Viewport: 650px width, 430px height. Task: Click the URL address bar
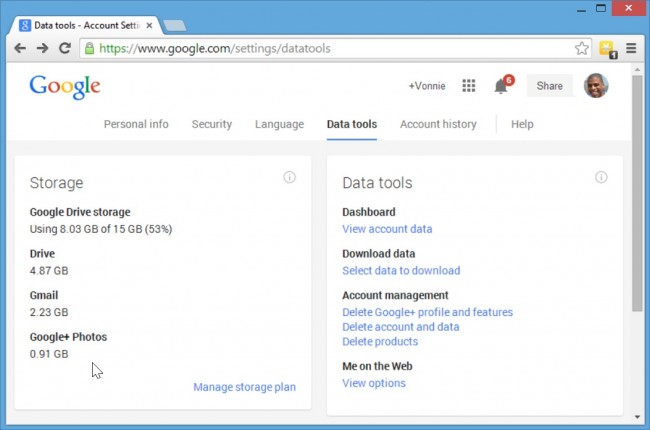(x=334, y=49)
